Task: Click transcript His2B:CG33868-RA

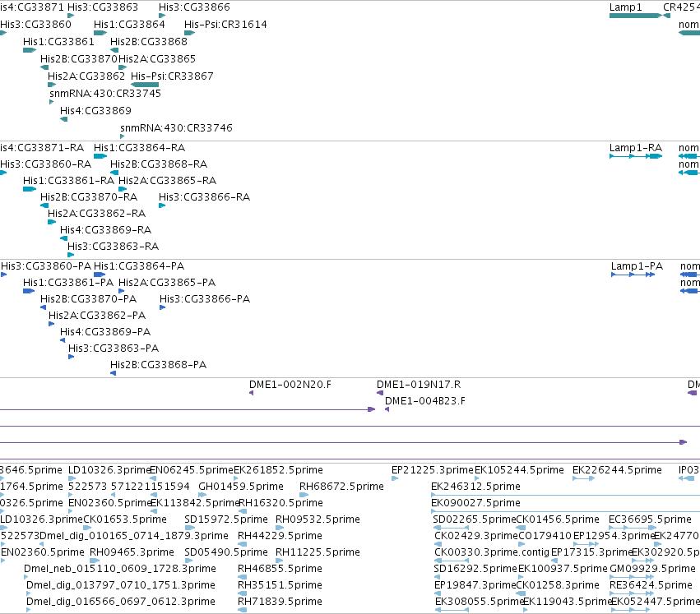Action: pyautogui.click(x=159, y=164)
